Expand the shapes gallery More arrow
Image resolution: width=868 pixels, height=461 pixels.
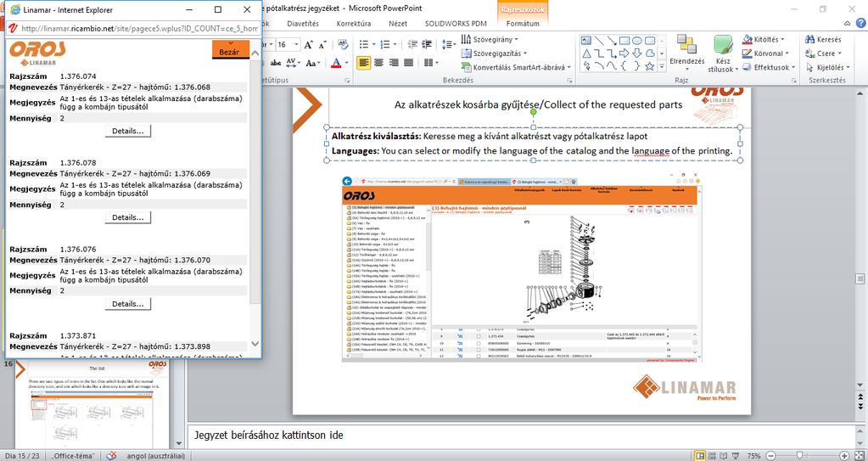click(x=663, y=66)
